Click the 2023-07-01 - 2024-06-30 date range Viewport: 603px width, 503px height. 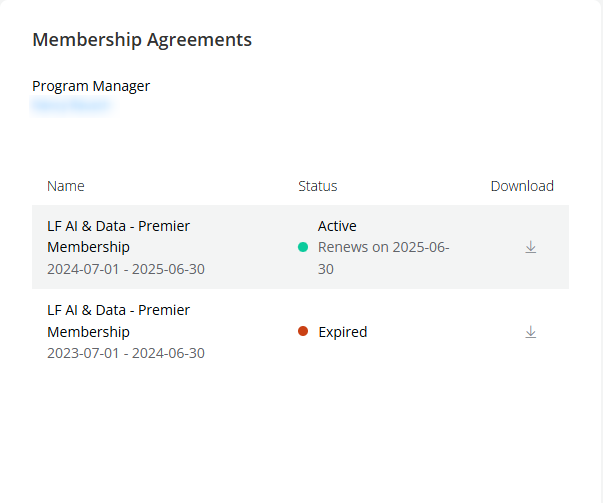(x=126, y=353)
